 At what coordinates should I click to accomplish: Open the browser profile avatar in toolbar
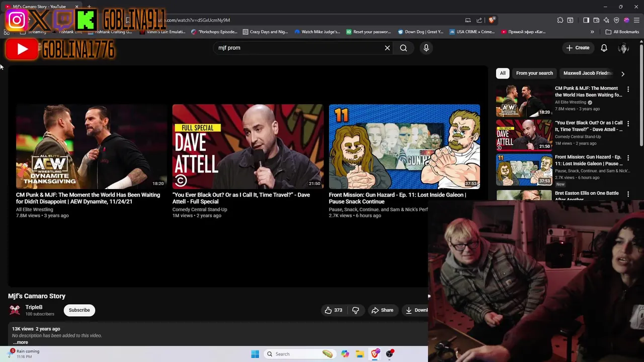point(626,20)
